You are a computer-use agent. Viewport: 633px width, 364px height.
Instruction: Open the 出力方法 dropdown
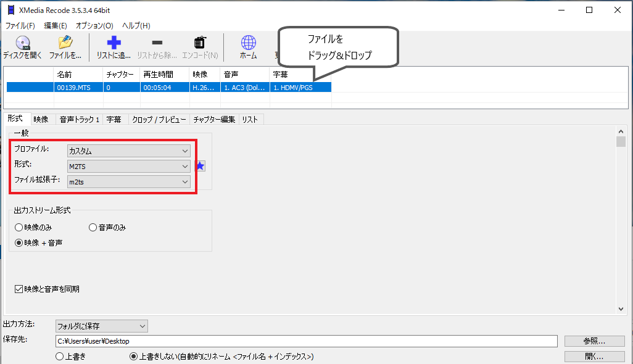click(102, 326)
